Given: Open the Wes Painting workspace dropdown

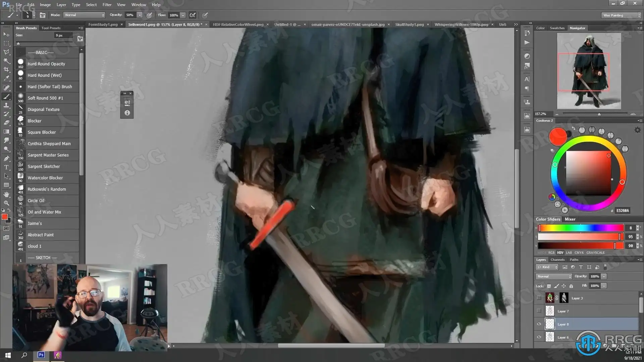Looking at the screenshot, I should tap(621, 15).
